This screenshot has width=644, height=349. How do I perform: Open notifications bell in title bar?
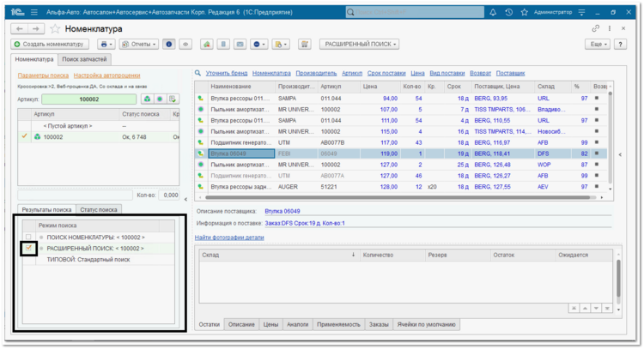click(x=493, y=12)
